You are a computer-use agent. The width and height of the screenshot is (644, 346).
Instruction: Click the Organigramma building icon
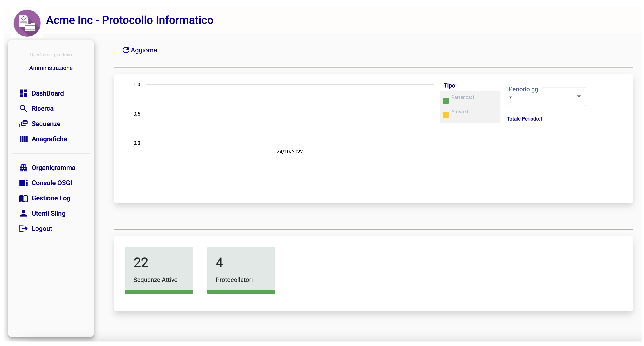(23, 168)
